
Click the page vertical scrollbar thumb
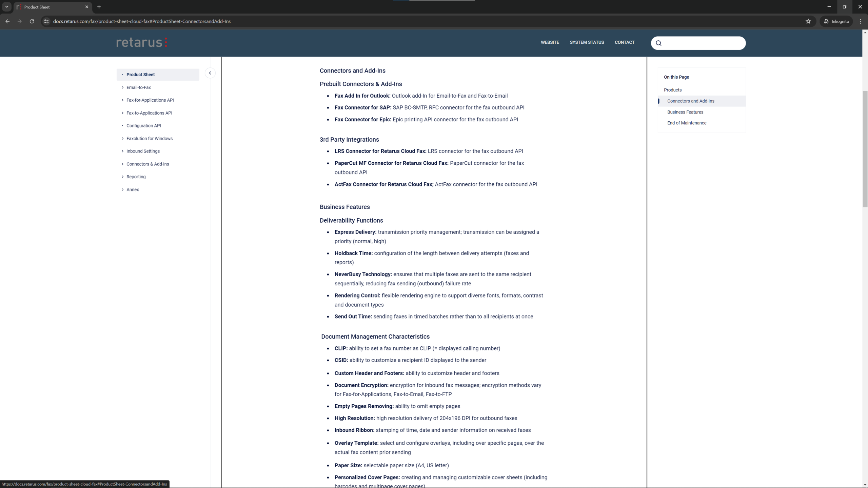point(865,149)
